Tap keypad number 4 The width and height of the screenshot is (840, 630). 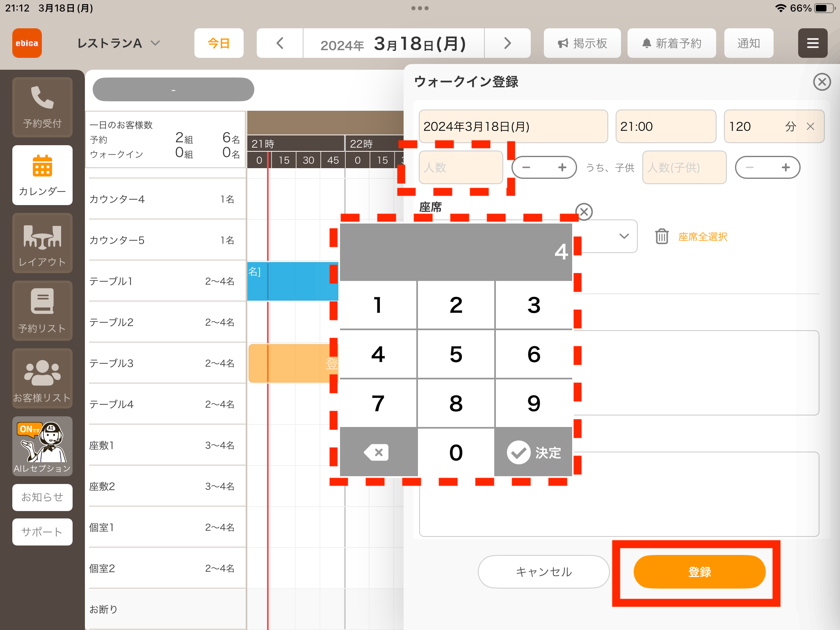point(378,354)
